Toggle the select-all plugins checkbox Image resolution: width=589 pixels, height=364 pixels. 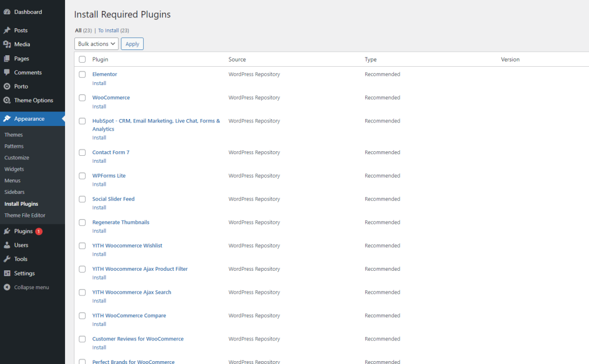(82, 59)
